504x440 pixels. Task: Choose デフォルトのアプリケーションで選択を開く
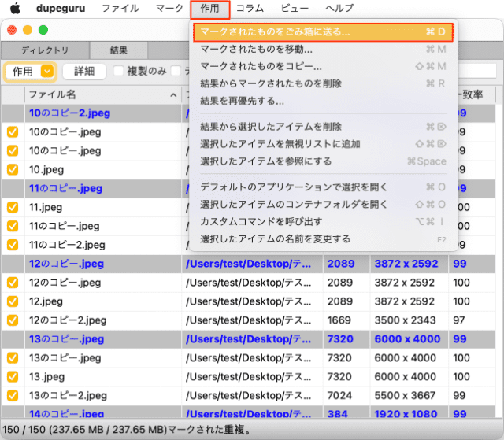click(x=323, y=187)
